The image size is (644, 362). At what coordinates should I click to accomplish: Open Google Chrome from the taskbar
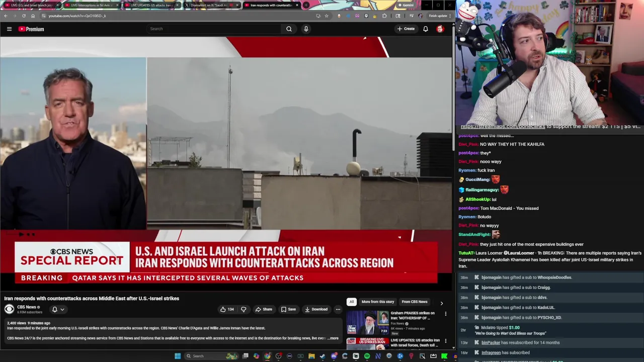coord(267,356)
